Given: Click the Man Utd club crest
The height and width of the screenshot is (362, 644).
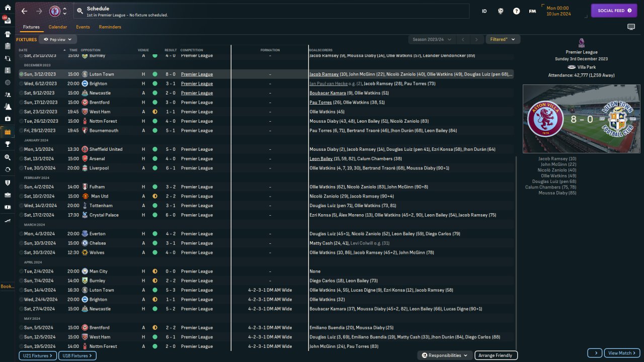Looking at the screenshot, I should click(x=85, y=196).
